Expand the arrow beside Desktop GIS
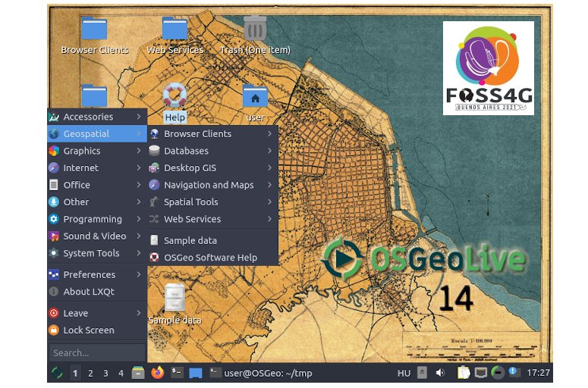 coord(269,167)
